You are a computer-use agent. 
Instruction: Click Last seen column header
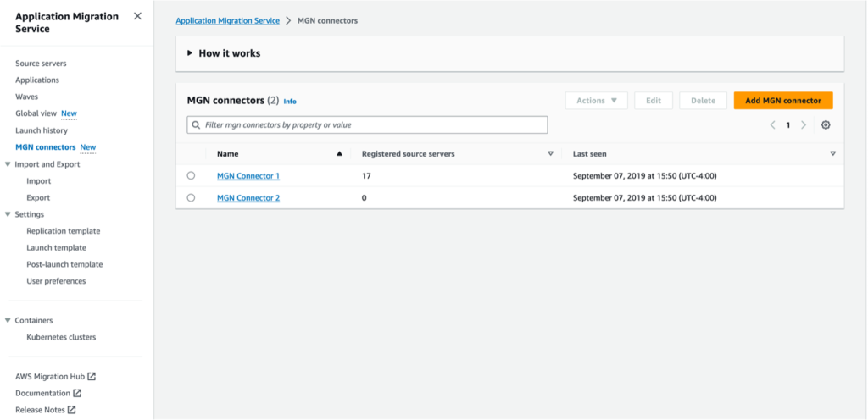(590, 154)
